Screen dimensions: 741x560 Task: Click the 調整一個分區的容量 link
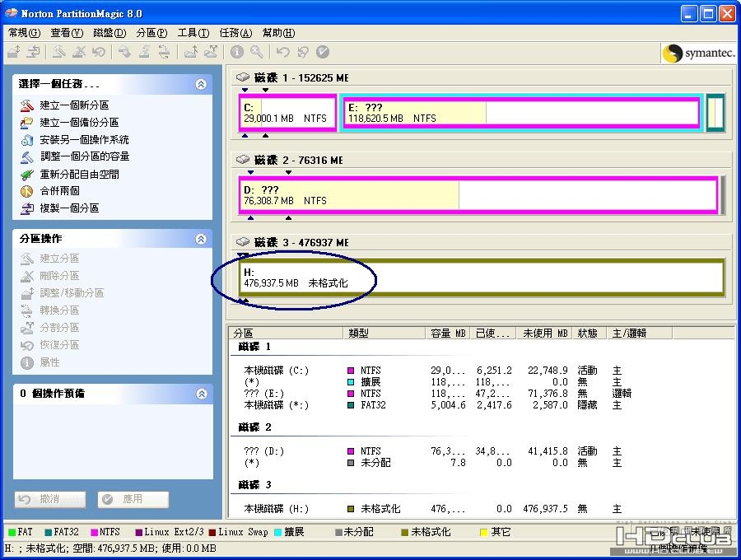pos(85,156)
